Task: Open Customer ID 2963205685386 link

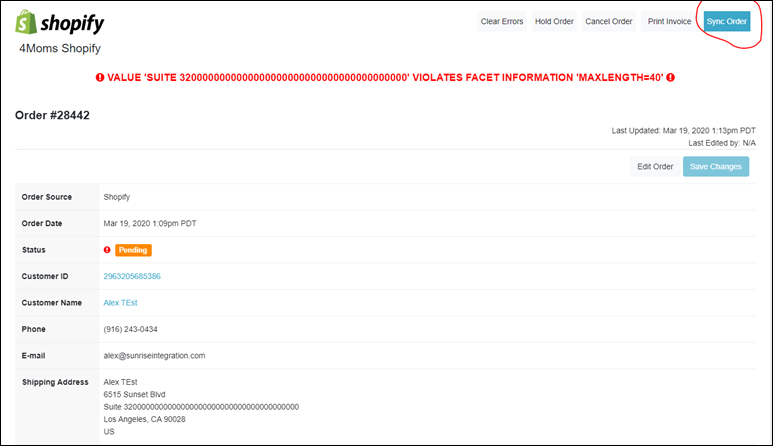Action: (x=146, y=276)
